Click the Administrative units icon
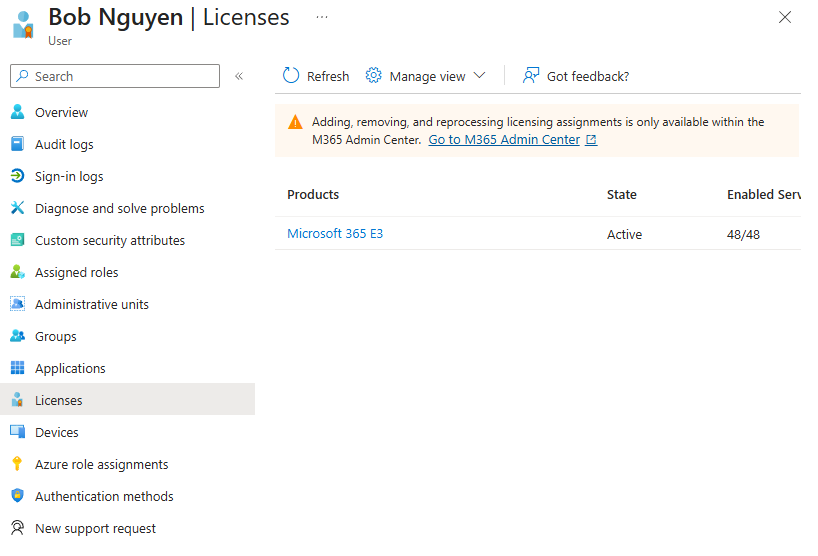Viewport: 818px width, 556px height. [17, 304]
